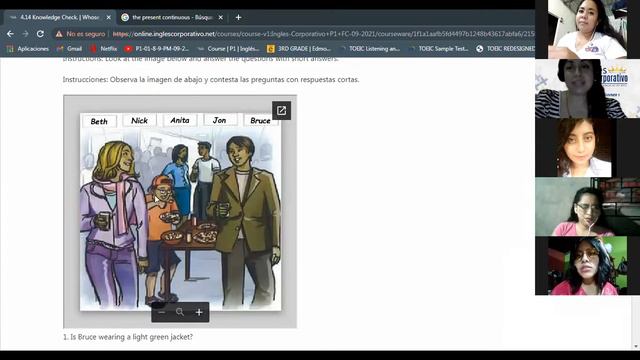Click the 'Is Bruce wearing a light green jacket?' question
640x360 pixels.
click(x=128, y=337)
